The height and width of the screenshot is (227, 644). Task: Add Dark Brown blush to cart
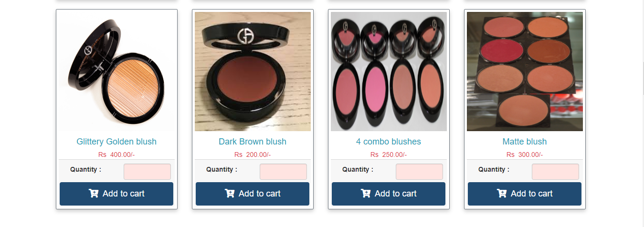point(253,194)
